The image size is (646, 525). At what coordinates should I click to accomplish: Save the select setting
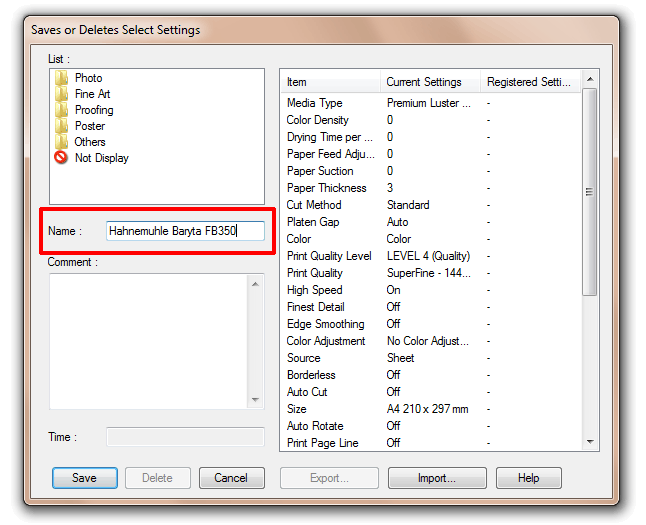[84, 478]
